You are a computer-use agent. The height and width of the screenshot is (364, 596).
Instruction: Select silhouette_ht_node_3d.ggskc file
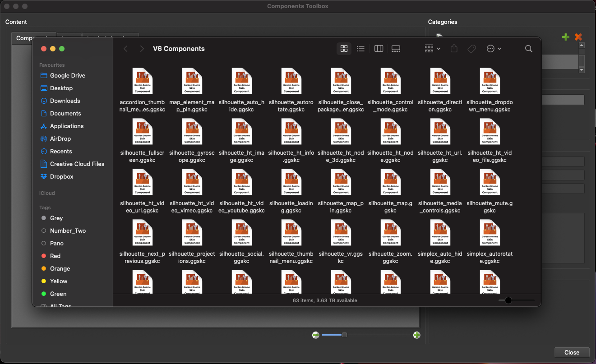[x=341, y=141]
